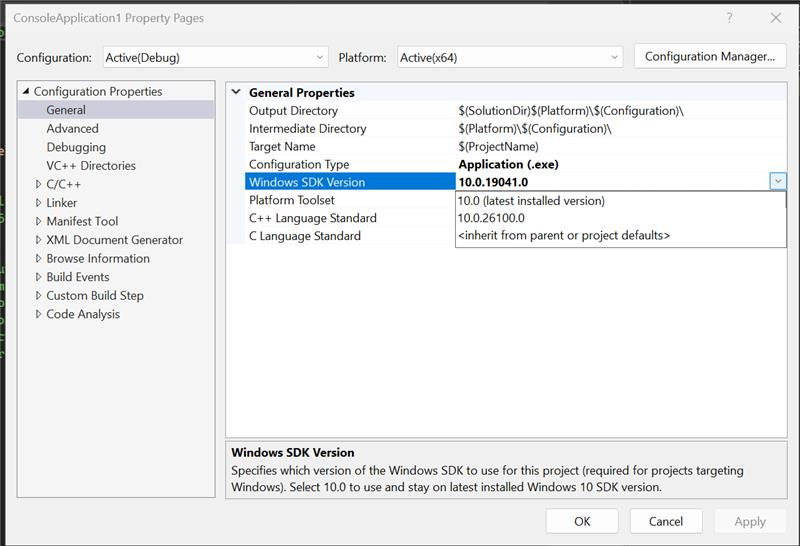Open the Platform dropdown showing Active(x64)
Screen dimensions: 800x546
pyautogui.click(x=510, y=58)
